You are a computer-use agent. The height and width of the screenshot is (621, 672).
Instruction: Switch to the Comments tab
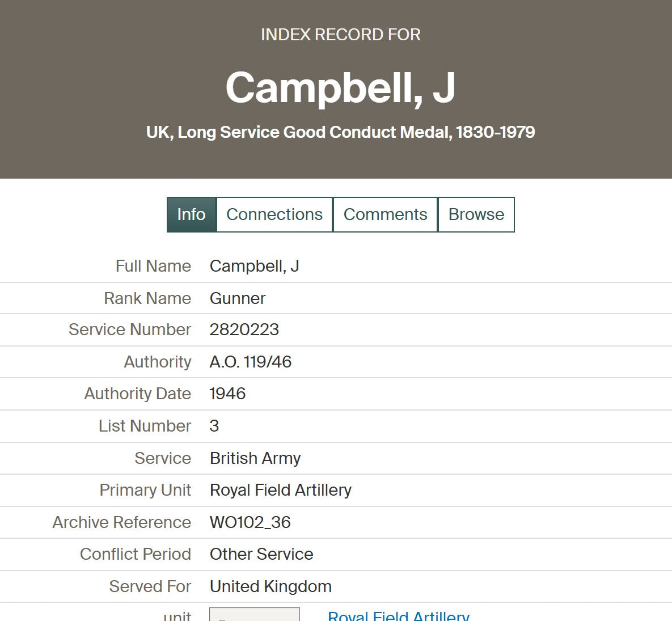pyautogui.click(x=385, y=214)
